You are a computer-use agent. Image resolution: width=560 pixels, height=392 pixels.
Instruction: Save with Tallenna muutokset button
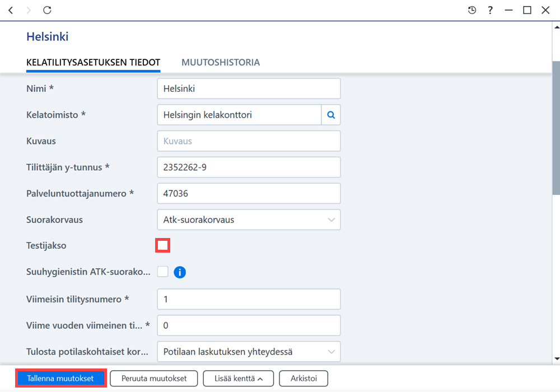60,379
